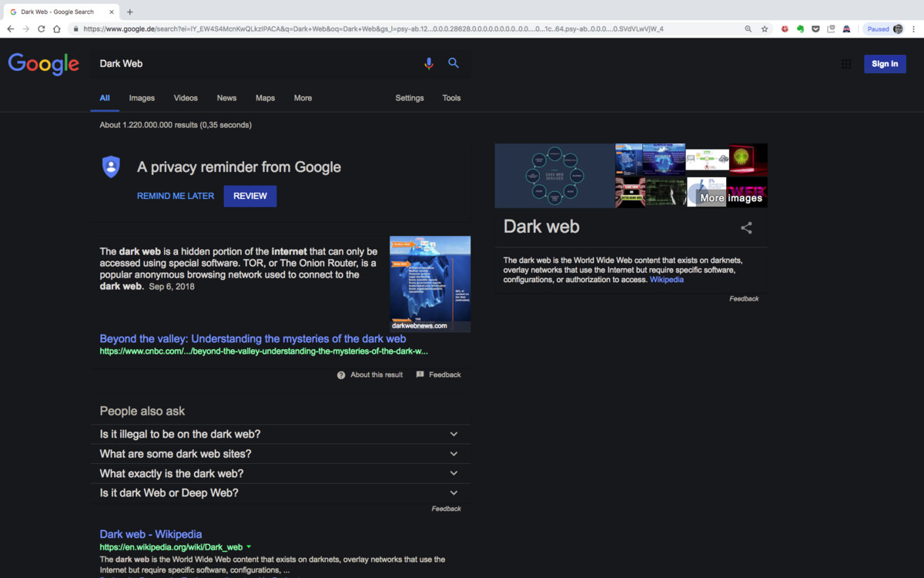
Task: Click the iceberg darkwebnews.com thumbnail
Action: coord(429,283)
